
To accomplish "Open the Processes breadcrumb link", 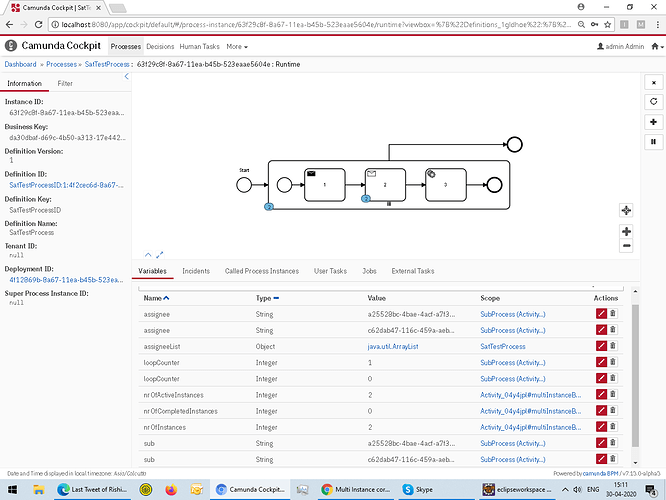I will [62, 64].
